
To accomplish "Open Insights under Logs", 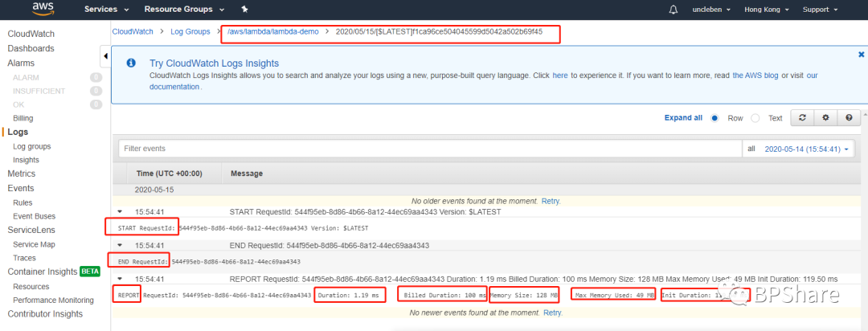I will point(26,160).
